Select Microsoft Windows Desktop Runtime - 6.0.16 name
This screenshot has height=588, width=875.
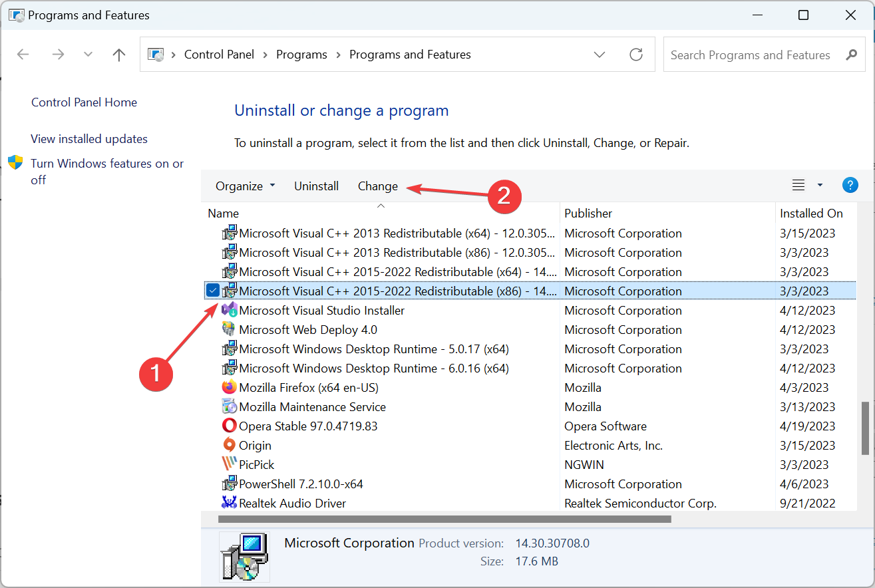point(374,368)
